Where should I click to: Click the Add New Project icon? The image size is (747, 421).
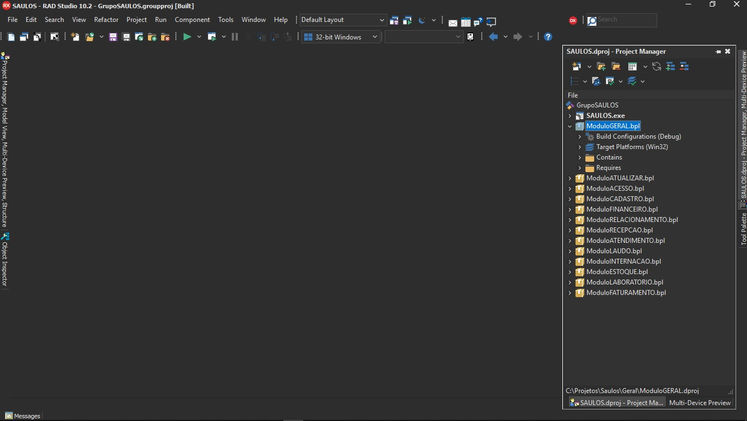576,67
